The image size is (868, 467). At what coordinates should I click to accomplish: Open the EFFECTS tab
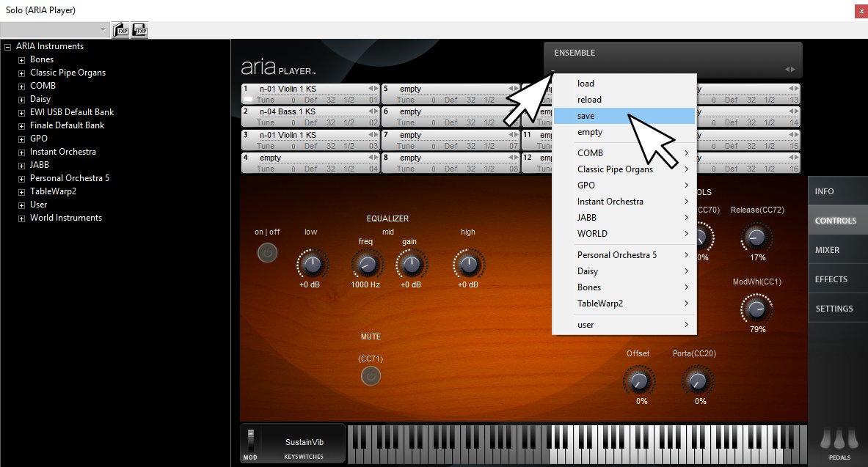(x=831, y=279)
